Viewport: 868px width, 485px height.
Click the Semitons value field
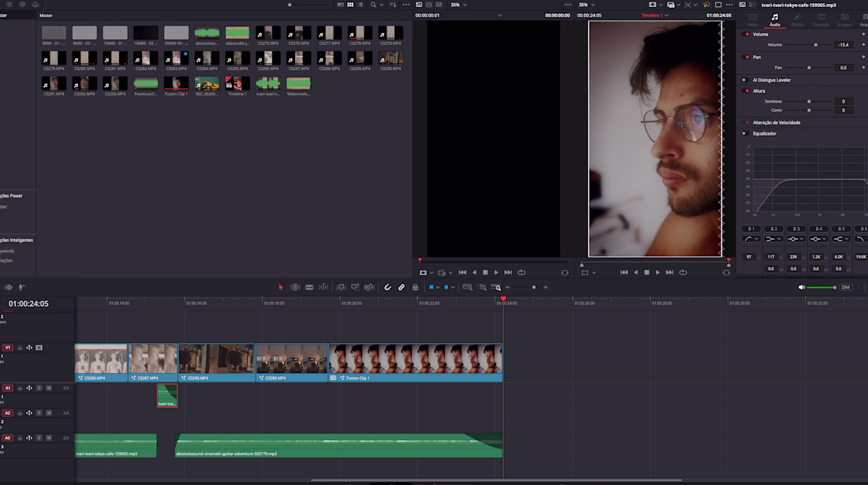843,102
